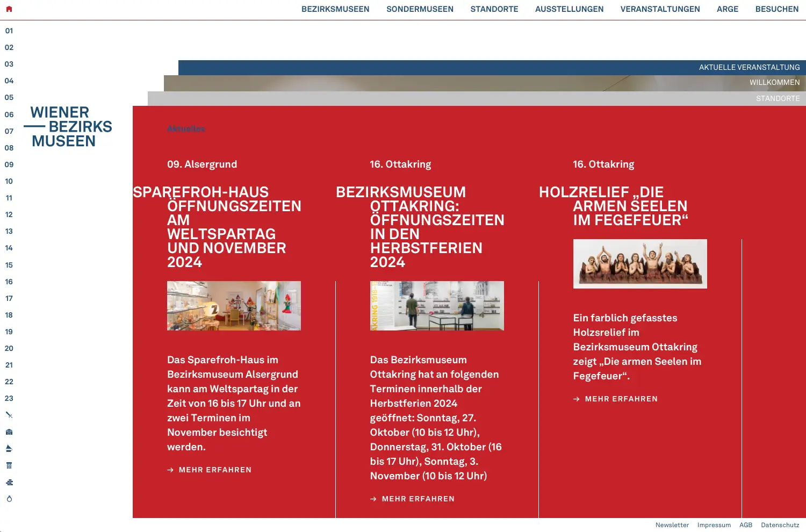The width and height of the screenshot is (806, 532).
Task: Click Mehr Erfahren under Sparefroh-Haus article
Action: point(215,470)
